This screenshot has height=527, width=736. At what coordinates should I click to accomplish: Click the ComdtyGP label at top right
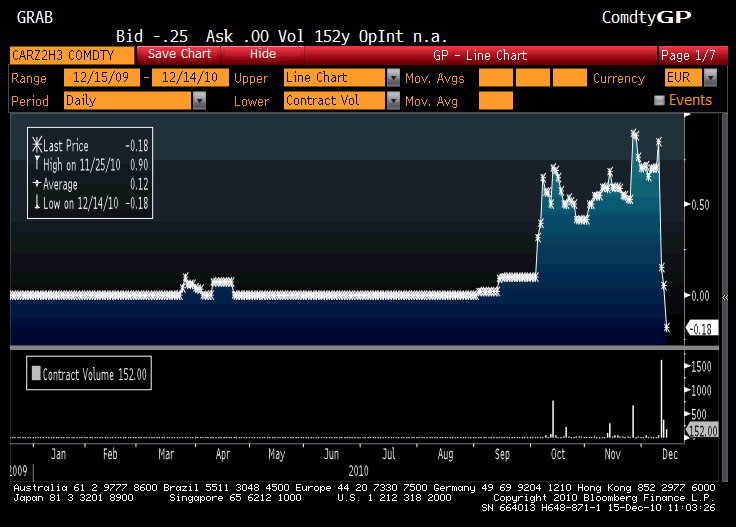(x=646, y=17)
